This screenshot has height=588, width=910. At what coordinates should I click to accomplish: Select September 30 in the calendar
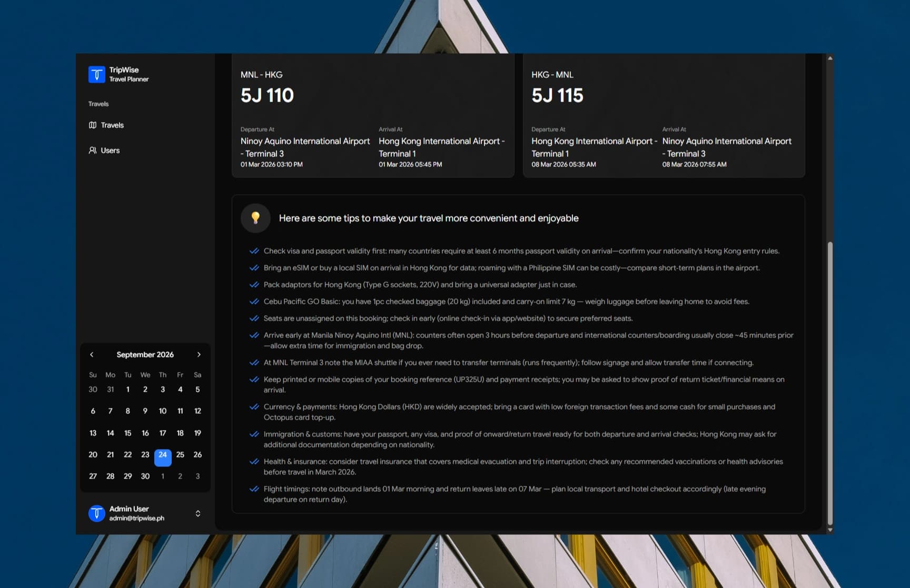145,476
